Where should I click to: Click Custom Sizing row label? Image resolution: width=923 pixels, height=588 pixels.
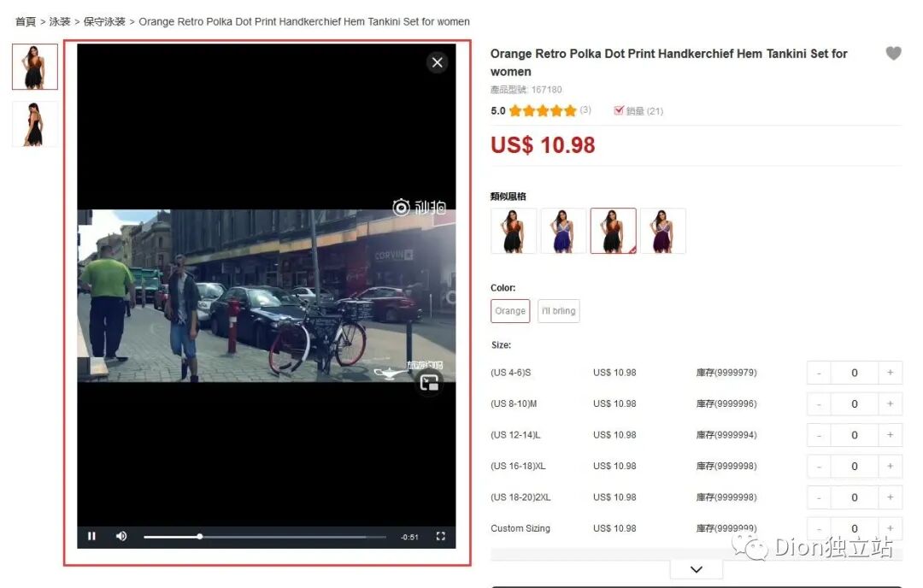[520, 528]
